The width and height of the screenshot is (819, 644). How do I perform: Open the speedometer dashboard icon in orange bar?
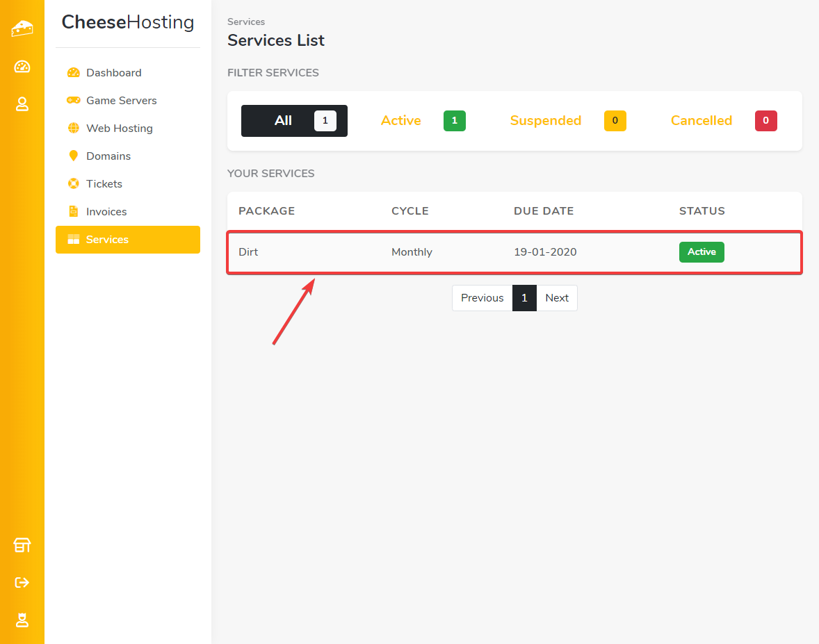point(22,67)
